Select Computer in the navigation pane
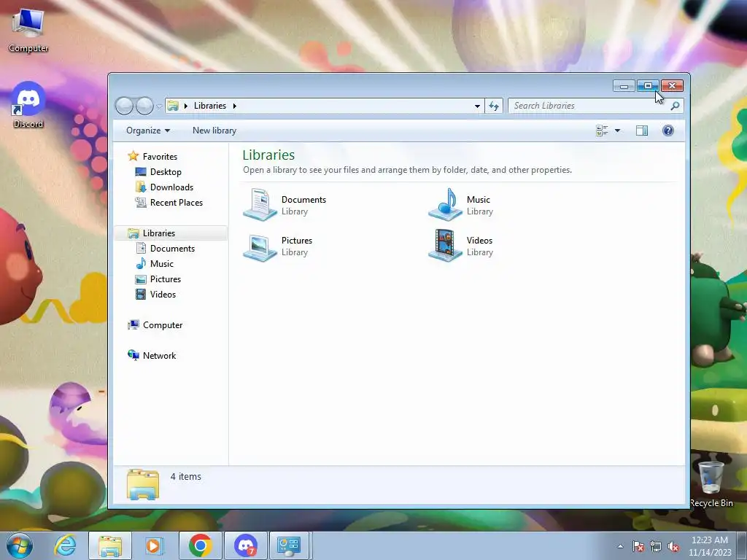 pos(163,324)
